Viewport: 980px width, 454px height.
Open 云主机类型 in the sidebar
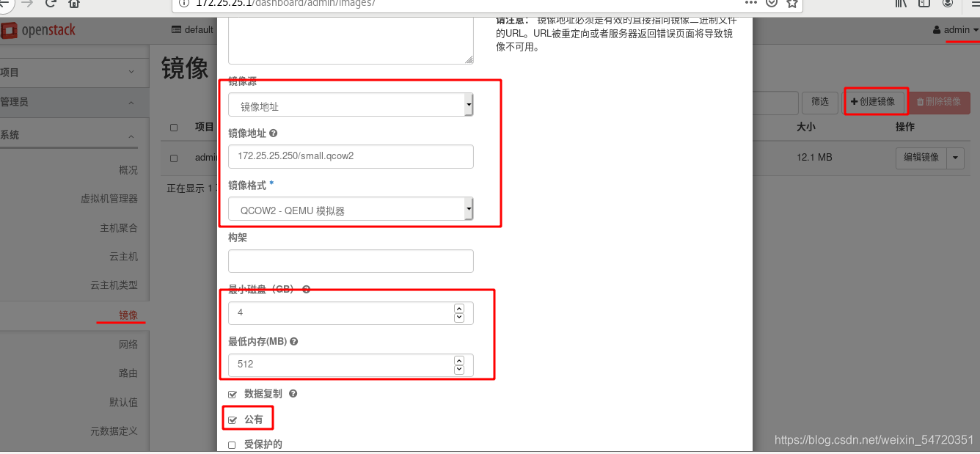(x=114, y=285)
